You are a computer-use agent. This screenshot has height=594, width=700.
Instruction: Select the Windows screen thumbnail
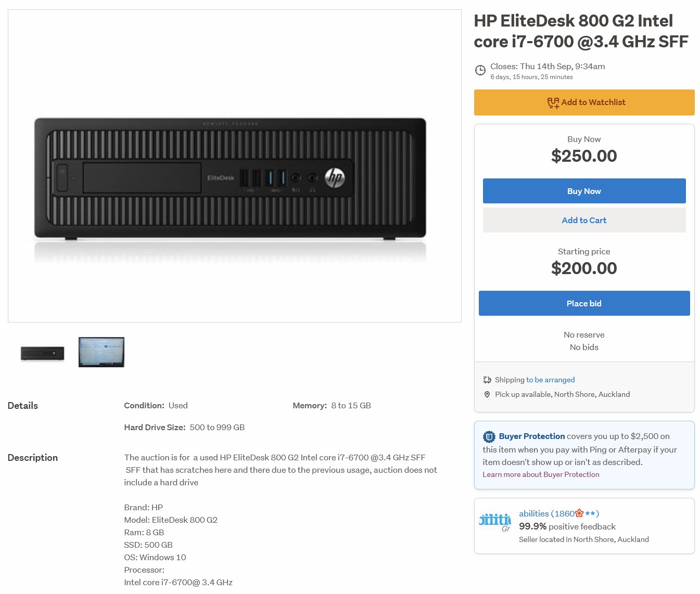(101, 352)
